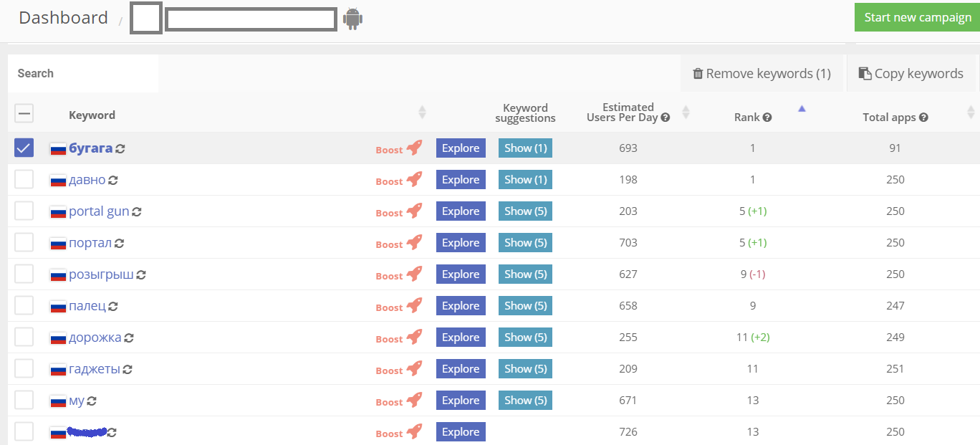Tick the checkbox for розыгрыш
The image size is (980, 445).
coord(24,274)
